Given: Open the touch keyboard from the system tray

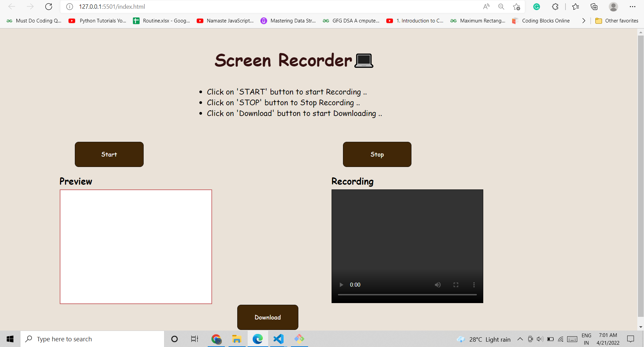Looking at the screenshot, I should click(x=572, y=339).
